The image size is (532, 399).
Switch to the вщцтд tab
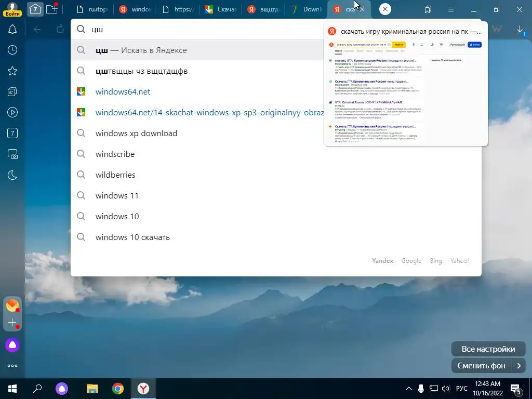pyautogui.click(x=263, y=9)
